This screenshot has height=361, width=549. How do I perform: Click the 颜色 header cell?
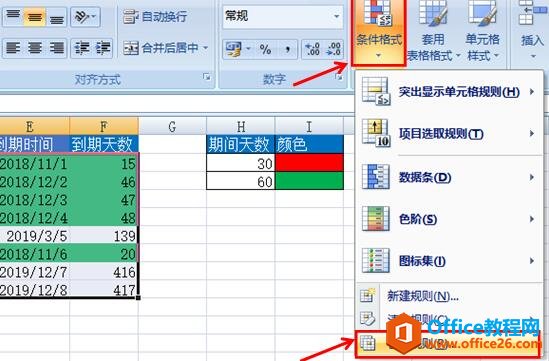tap(309, 144)
